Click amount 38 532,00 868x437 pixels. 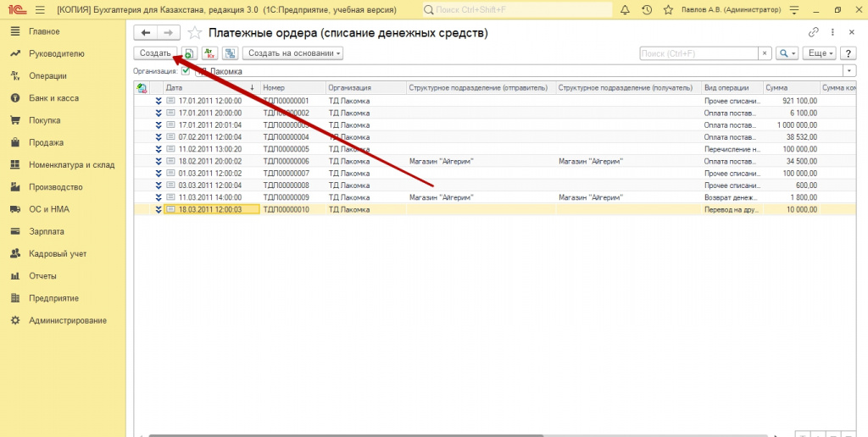[x=802, y=137]
